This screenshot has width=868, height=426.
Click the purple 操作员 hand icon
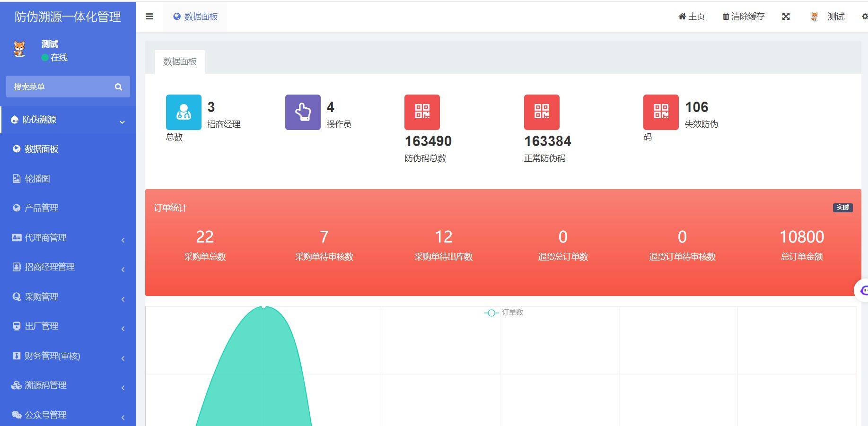point(303,112)
